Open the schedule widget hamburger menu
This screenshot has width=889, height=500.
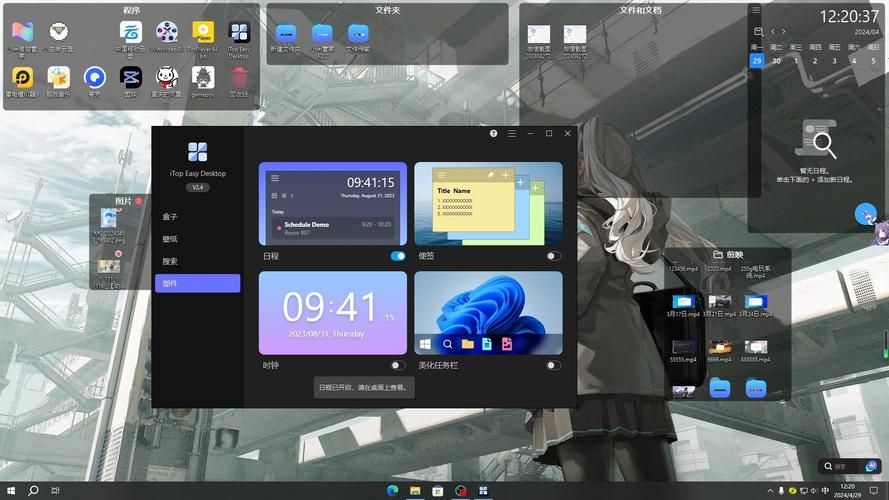tap(756, 10)
